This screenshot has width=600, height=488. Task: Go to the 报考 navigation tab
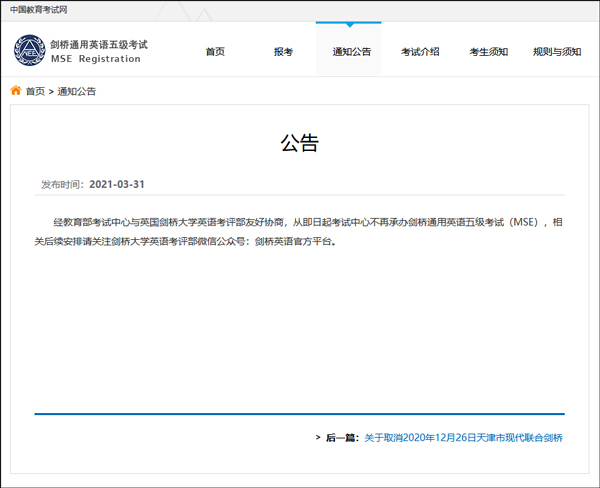pos(283,52)
